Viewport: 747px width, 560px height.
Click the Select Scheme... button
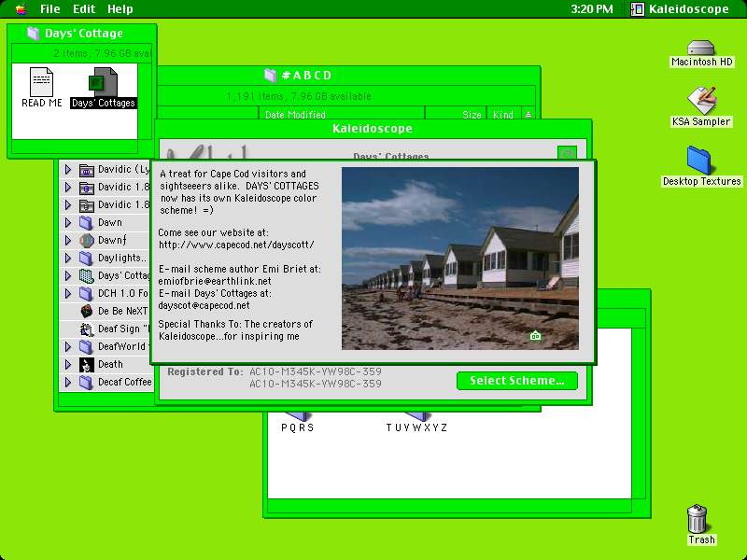(517, 381)
